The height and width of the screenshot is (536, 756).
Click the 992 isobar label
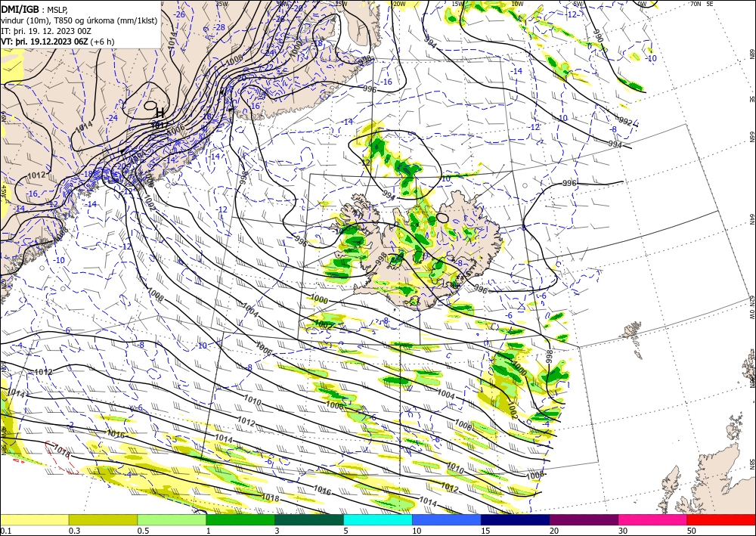click(x=625, y=122)
